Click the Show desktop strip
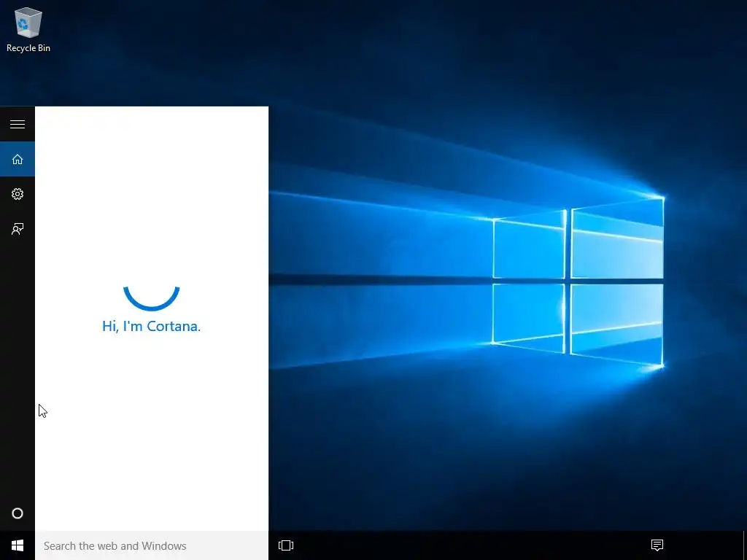Image resolution: width=747 pixels, height=560 pixels. click(745, 545)
